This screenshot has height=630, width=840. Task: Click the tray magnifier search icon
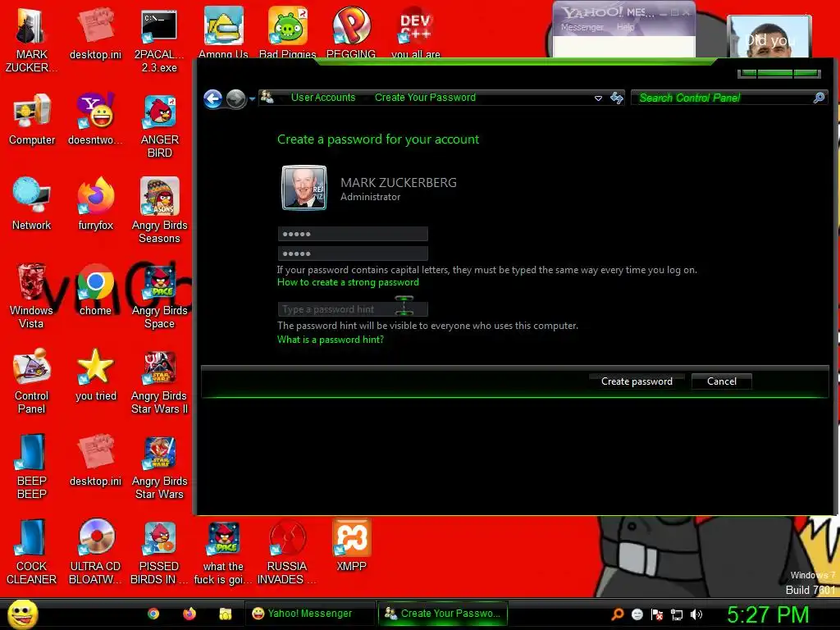click(x=618, y=614)
